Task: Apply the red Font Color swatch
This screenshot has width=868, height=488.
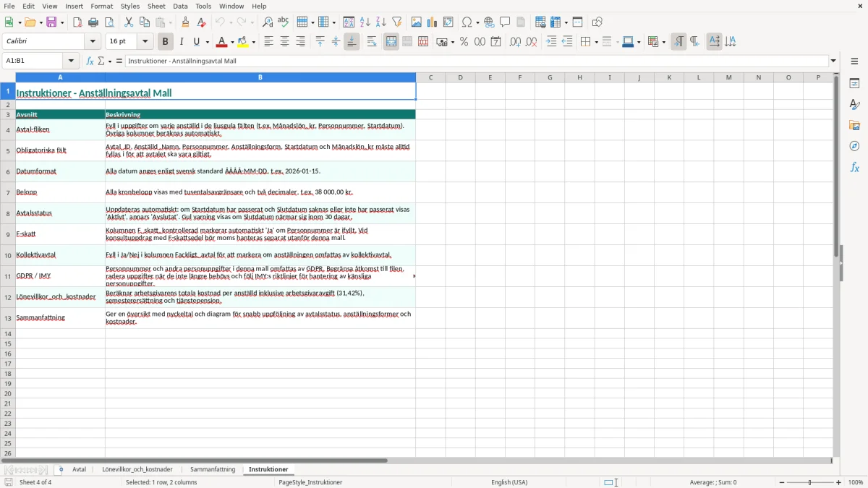Action: [223, 42]
